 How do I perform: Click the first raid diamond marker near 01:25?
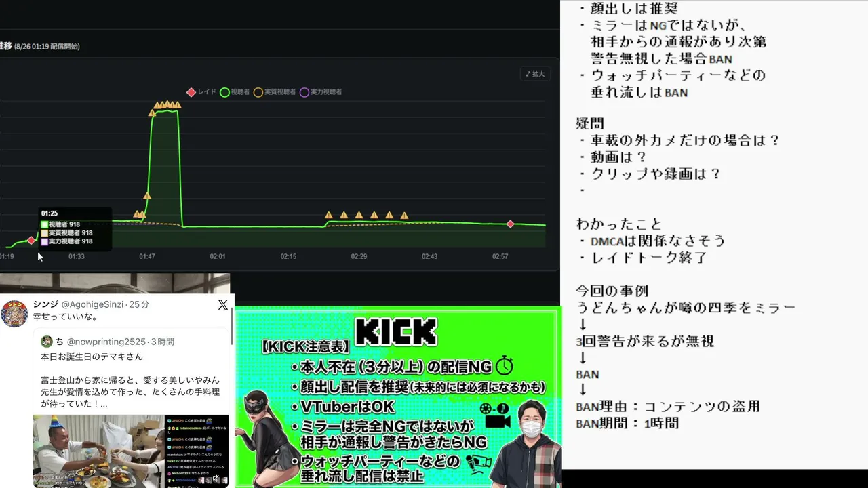(32, 240)
